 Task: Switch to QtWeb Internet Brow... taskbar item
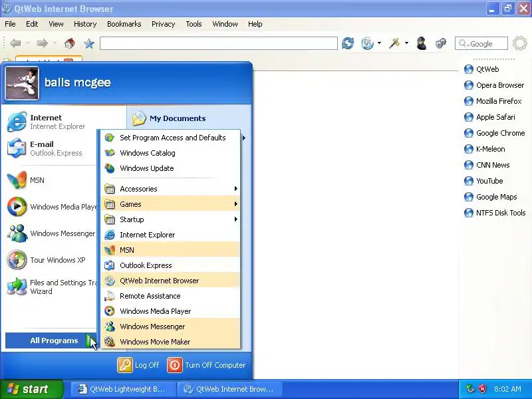pyautogui.click(x=230, y=389)
